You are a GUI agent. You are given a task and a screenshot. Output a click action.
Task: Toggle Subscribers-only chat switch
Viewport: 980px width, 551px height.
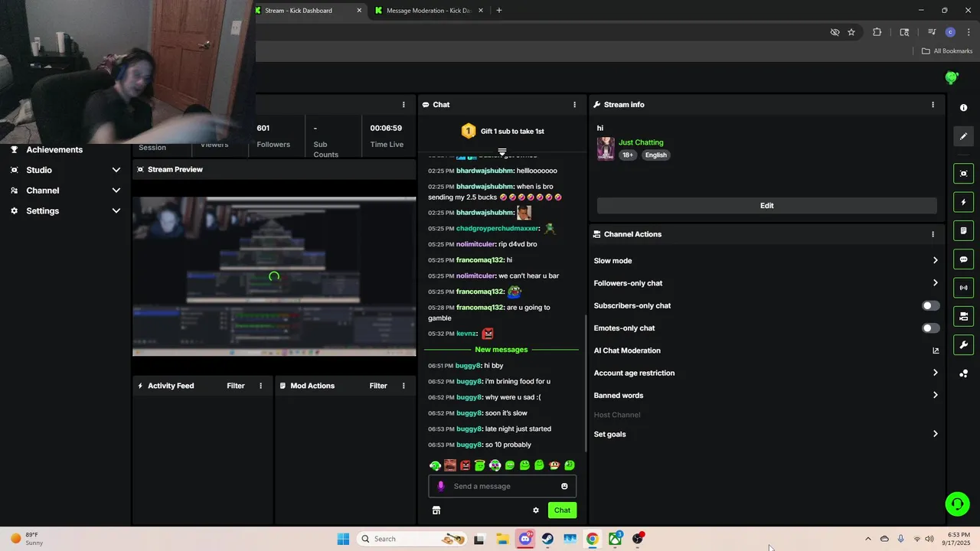tap(930, 305)
